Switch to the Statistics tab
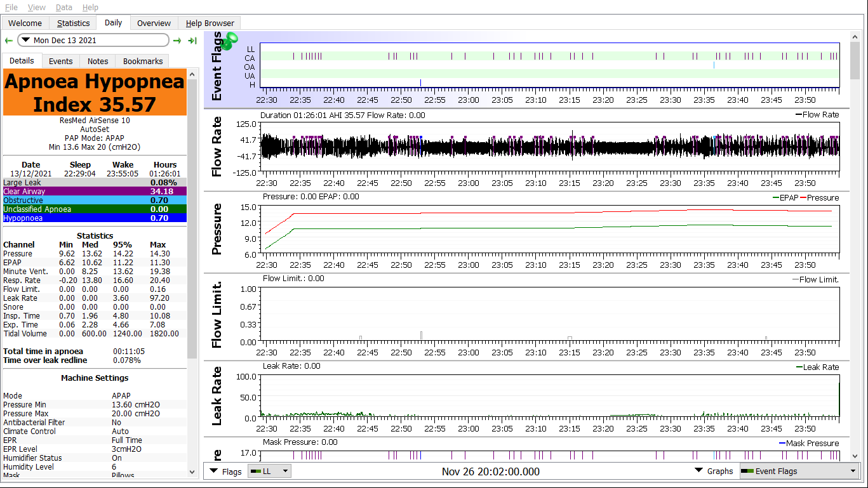The width and height of the screenshot is (868, 488). pos(73,23)
